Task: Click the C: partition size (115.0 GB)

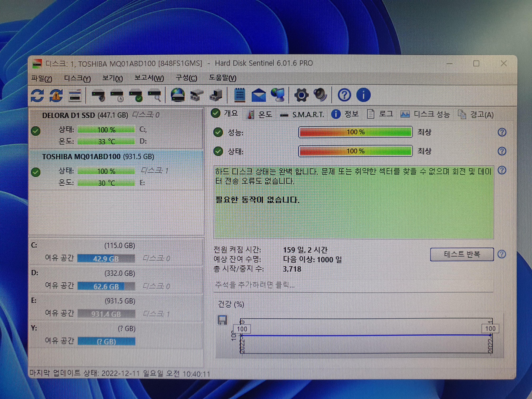Action: [120, 246]
